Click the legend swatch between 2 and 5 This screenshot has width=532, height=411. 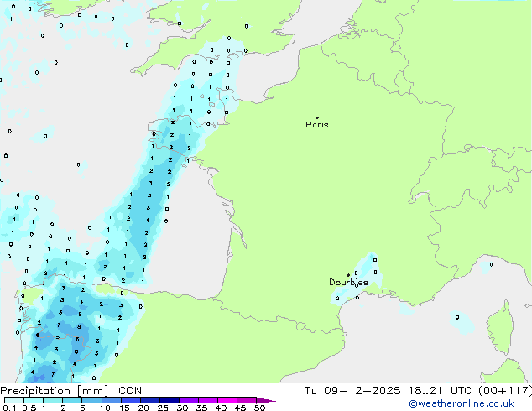tap(72, 400)
